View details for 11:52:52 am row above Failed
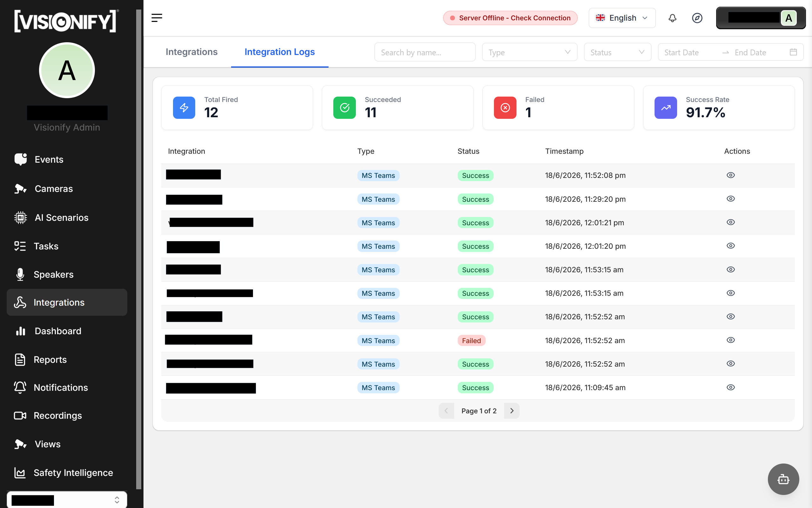Image resolution: width=812 pixels, height=508 pixels. [x=730, y=316]
